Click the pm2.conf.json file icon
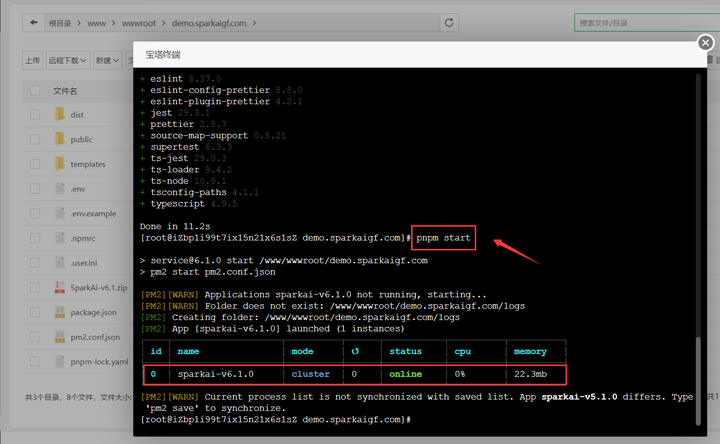 click(59, 337)
